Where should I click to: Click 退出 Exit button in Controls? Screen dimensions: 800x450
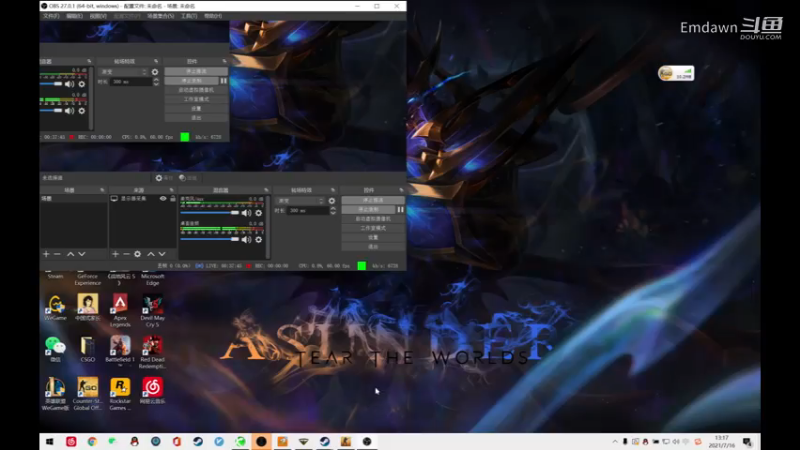click(x=373, y=246)
